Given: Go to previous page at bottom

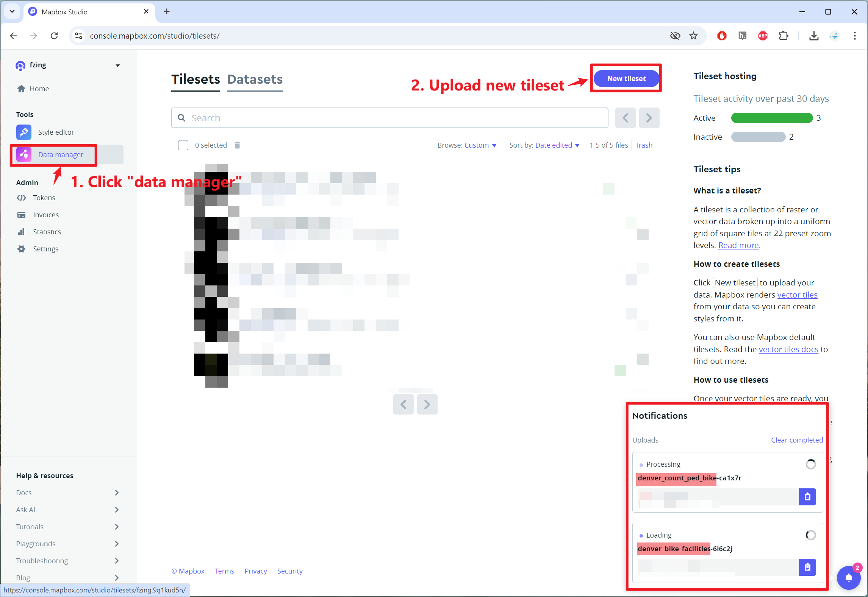Looking at the screenshot, I should click(403, 404).
